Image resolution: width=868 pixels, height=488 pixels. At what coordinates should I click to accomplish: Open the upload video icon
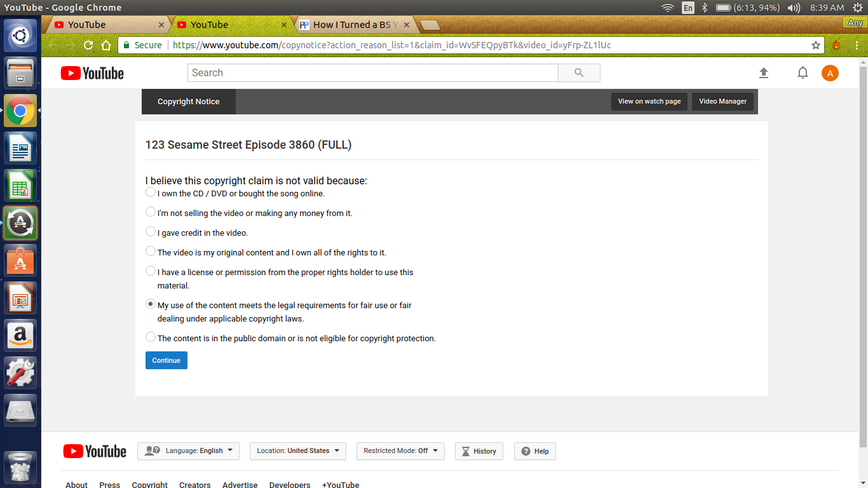pyautogui.click(x=764, y=73)
